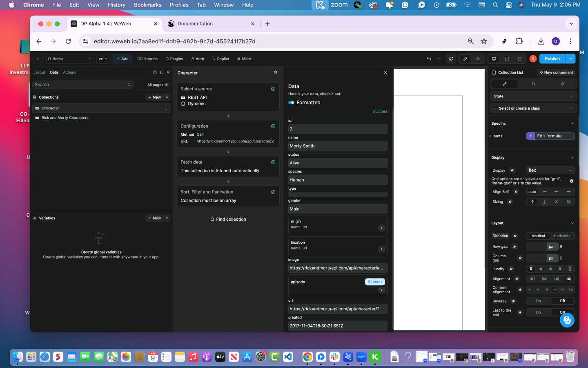This screenshot has width=588, height=368.
Task: Open the Publish options arrow
Action: tap(570, 59)
